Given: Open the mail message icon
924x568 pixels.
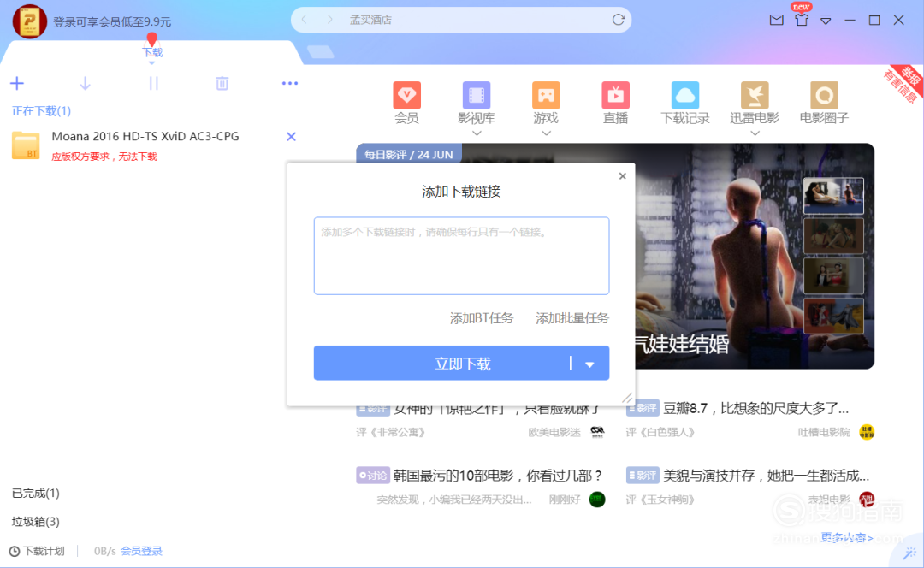Looking at the screenshot, I should click(x=777, y=20).
